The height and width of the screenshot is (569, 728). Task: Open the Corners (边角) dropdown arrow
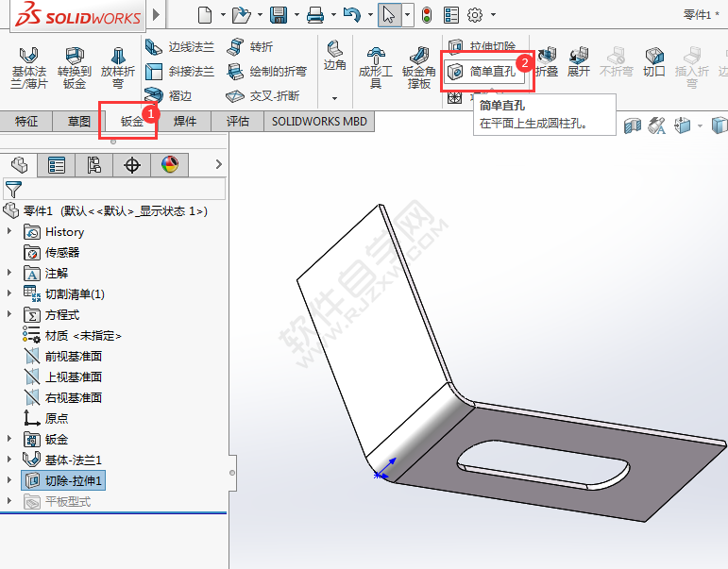click(335, 98)
